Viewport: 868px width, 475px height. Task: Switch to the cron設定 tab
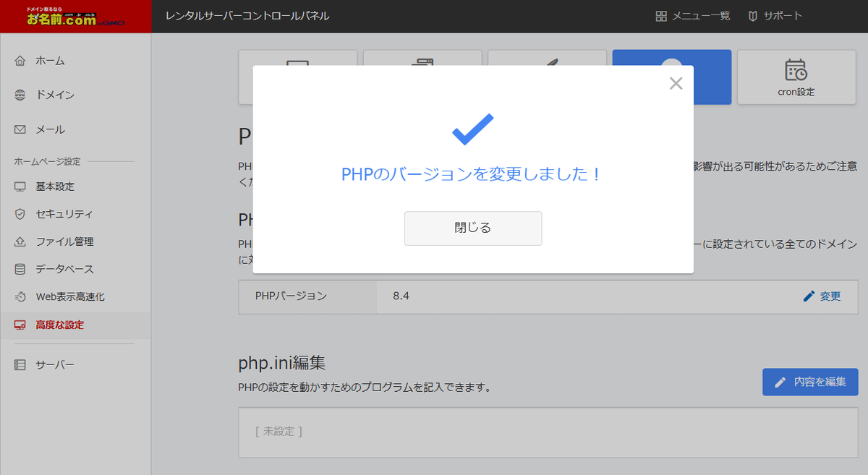pos(796,77)
